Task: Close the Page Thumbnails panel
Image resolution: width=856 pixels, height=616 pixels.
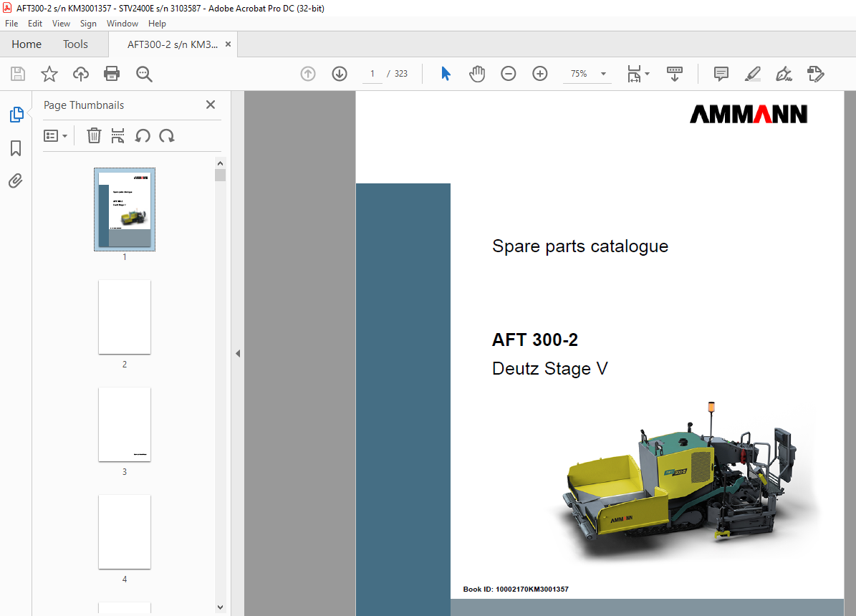Action: [211, 105]
